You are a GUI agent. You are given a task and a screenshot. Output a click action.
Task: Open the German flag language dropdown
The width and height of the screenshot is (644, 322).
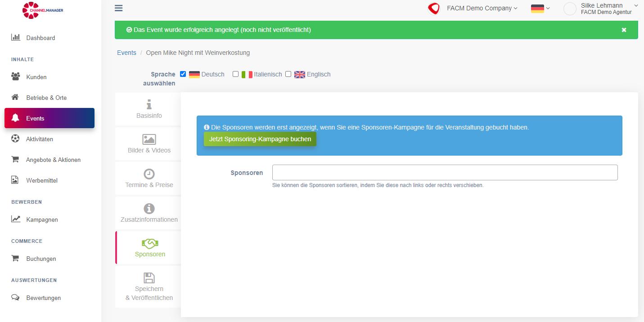(x=540, y=9)
